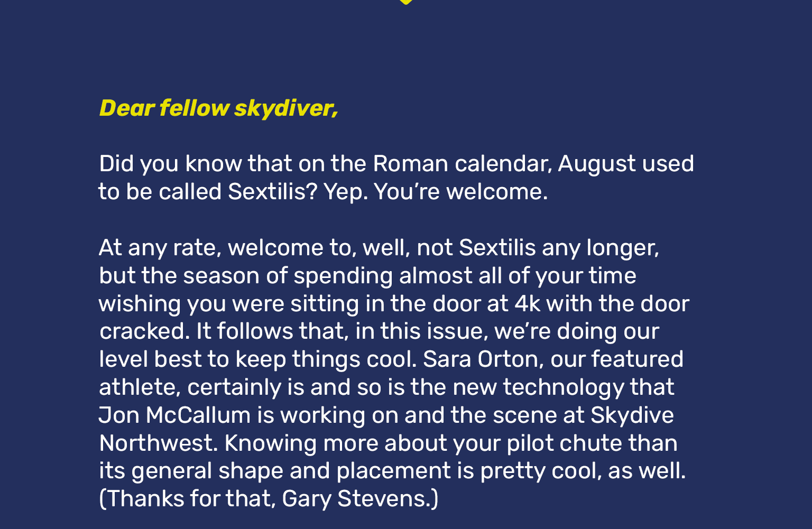
Task: Click the "Dear fellow skydiver," greeting
Action: pyautogui.click(x=218, y=108)
